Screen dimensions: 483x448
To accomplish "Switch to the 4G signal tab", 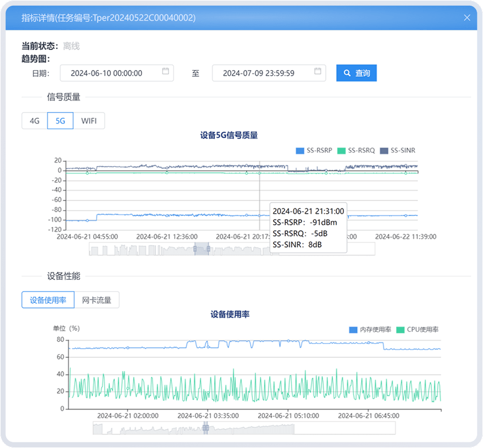I will 34,121.
